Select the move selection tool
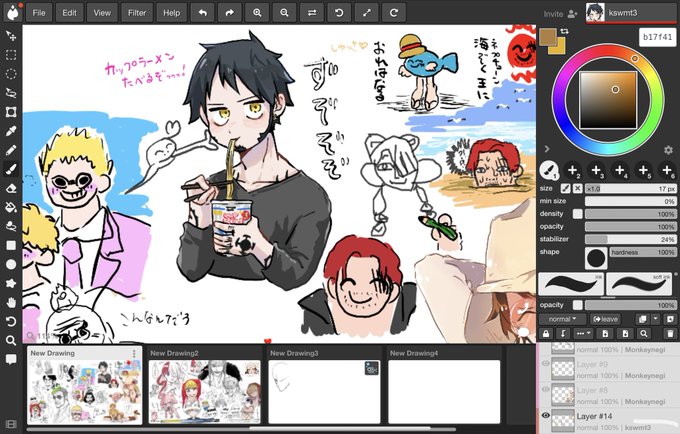680x434 pixels. click(x=11, y=36)
